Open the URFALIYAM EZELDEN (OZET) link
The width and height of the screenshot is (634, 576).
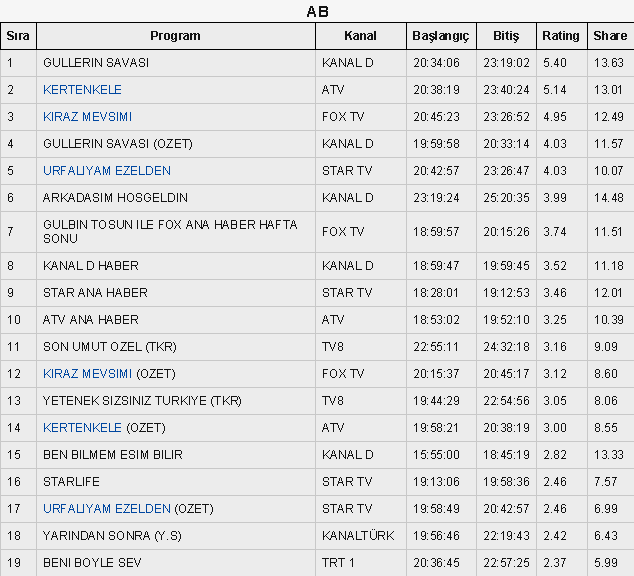[x=107, y=508]
